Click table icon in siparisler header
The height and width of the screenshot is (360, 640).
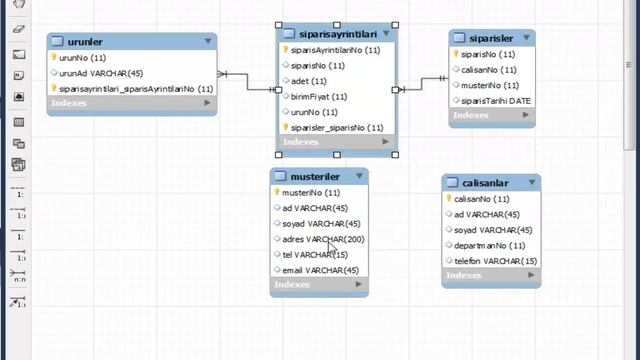click(459, 38)
